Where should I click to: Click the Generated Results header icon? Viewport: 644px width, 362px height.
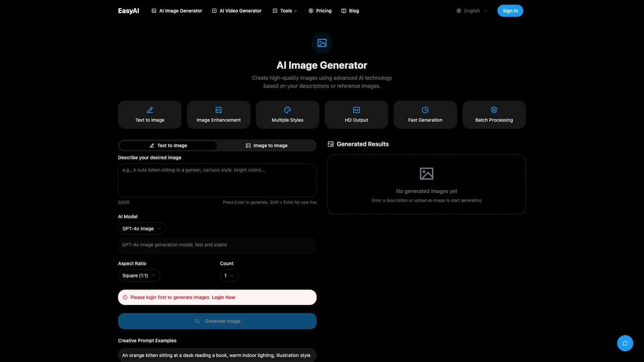click(331, 144)
